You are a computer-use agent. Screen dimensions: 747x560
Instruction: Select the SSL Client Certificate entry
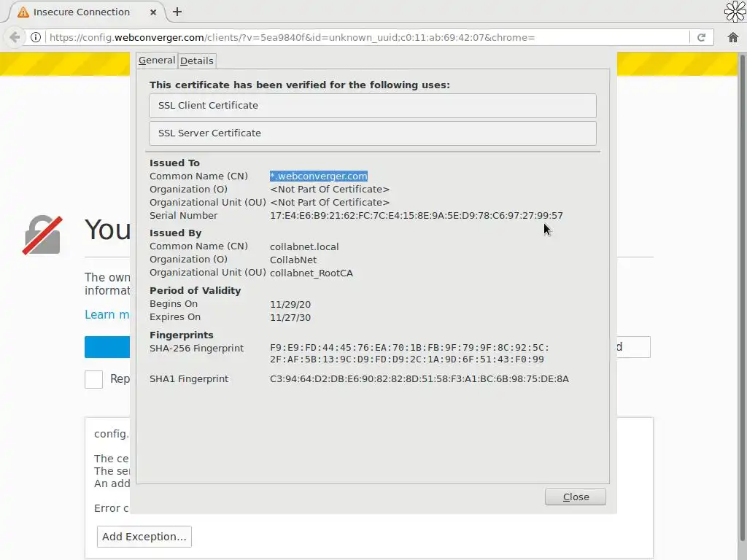pos(373,106)
